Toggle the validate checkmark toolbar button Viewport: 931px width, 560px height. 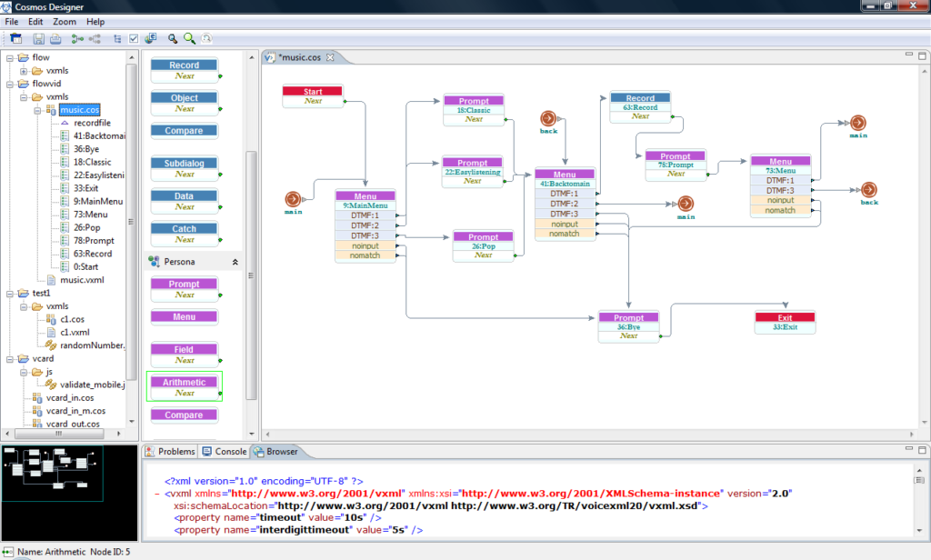(x=134, y=38)
